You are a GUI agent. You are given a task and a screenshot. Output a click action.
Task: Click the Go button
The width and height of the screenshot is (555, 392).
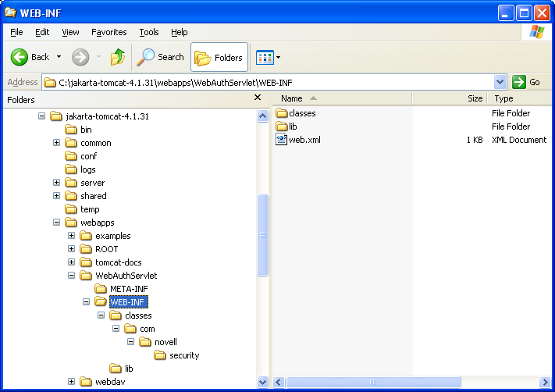point(526,82)
